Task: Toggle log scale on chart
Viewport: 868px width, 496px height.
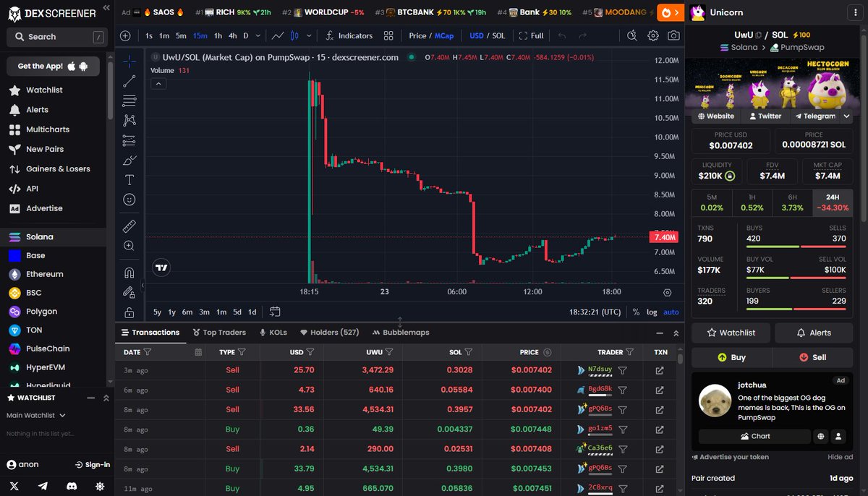Action: (652, 312)
